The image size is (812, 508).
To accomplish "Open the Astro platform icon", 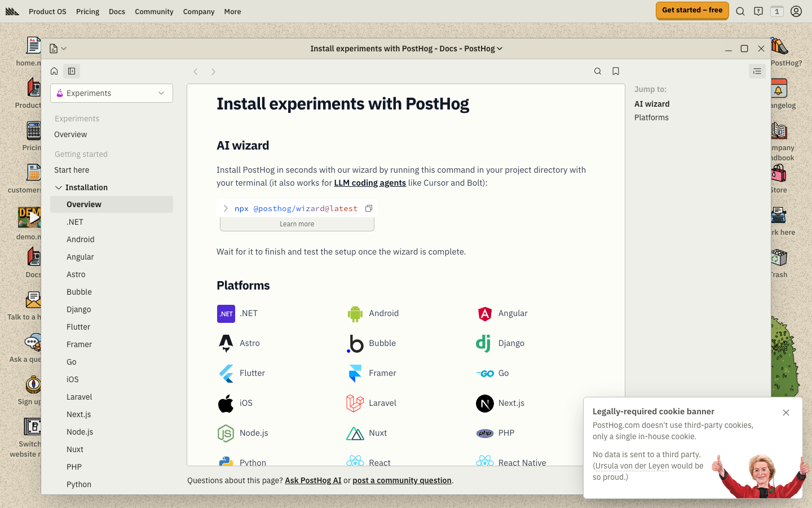I will (x=226, y=343).
